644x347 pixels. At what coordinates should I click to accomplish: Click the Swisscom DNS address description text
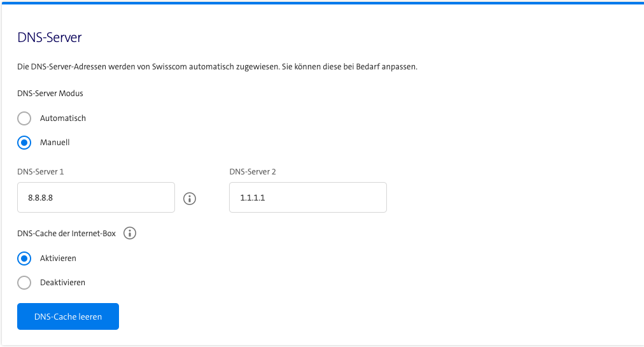click(217, 67)
